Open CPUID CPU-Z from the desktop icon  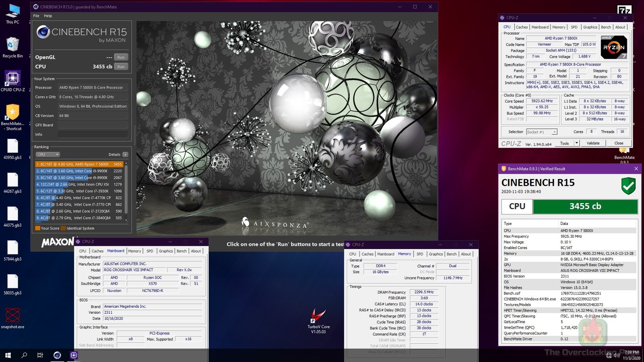(13, 79)
